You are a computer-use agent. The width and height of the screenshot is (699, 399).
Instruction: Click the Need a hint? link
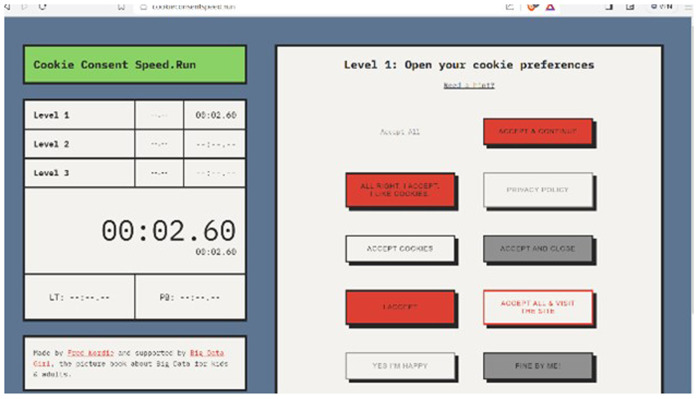point(469,85)
